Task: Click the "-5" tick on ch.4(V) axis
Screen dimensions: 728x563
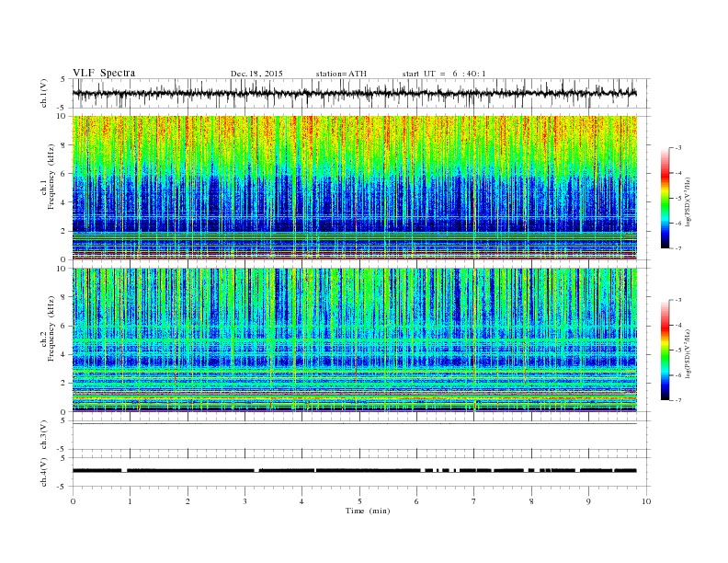Action: tap(63, 487)
